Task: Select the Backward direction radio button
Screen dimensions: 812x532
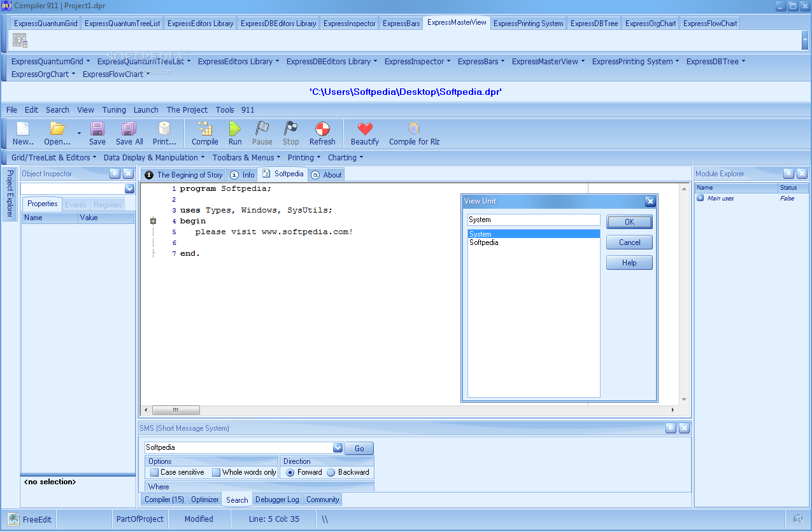Action: point(331,472)
